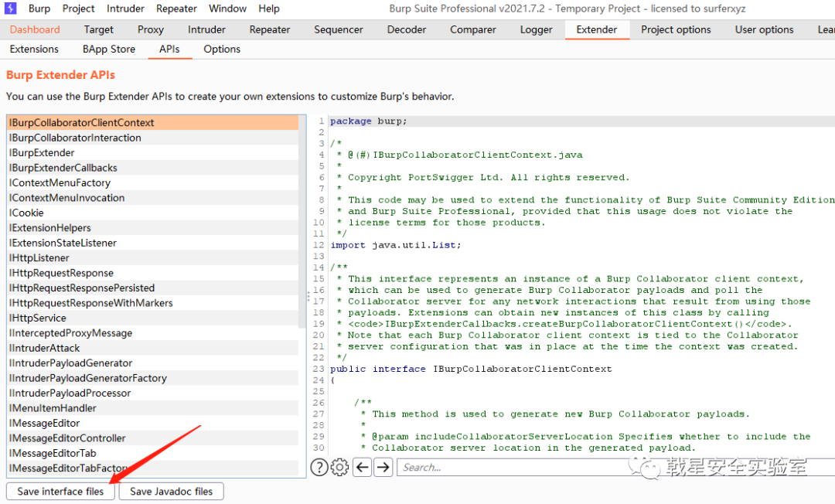This screenshot has height=504, width=835.
Task: Select IContextMenuFactory in list
Action: (x=152, y=182)
